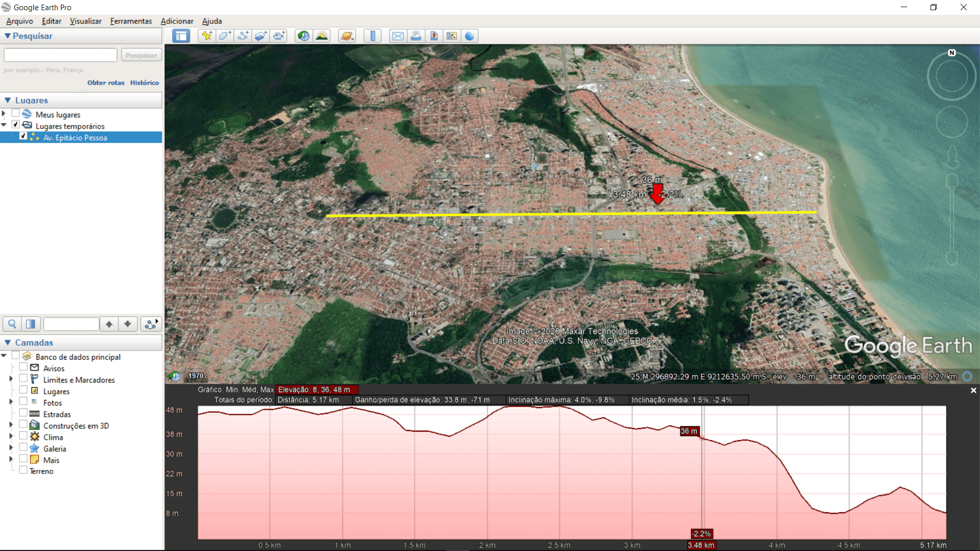Toggle sunlight across the landscape
Image resolution: width=980 pixels, height=551 pixels.
click(322, 36)
